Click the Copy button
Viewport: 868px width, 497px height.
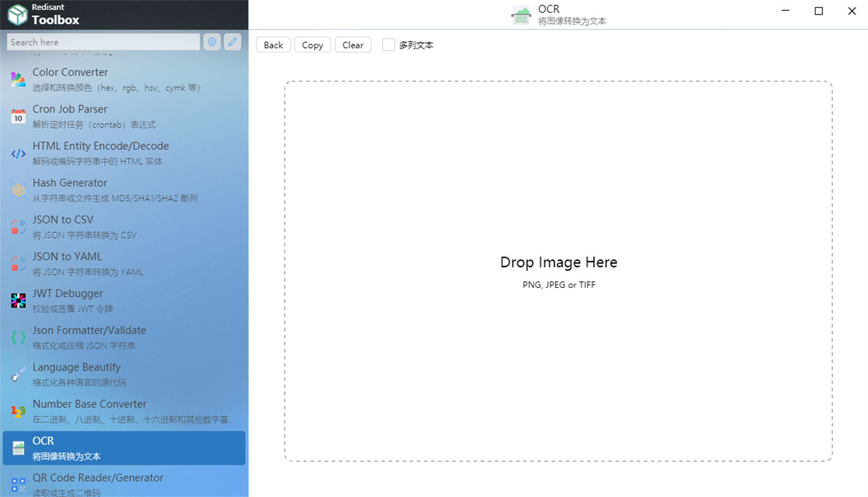(313, 45)
